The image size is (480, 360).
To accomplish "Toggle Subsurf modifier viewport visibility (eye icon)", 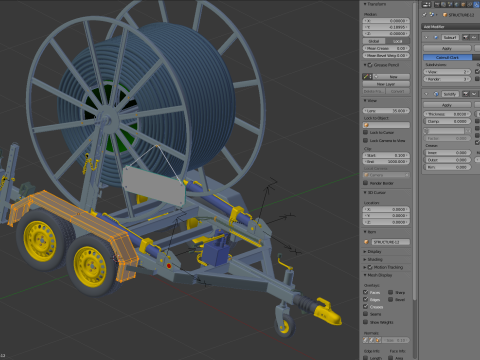I will click(x=473, y=37).
